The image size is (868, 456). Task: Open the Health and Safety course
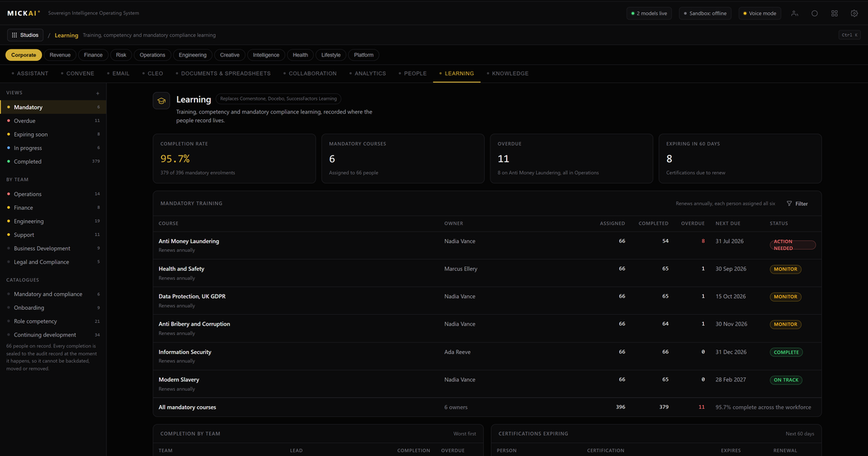(x=487, y=273)
